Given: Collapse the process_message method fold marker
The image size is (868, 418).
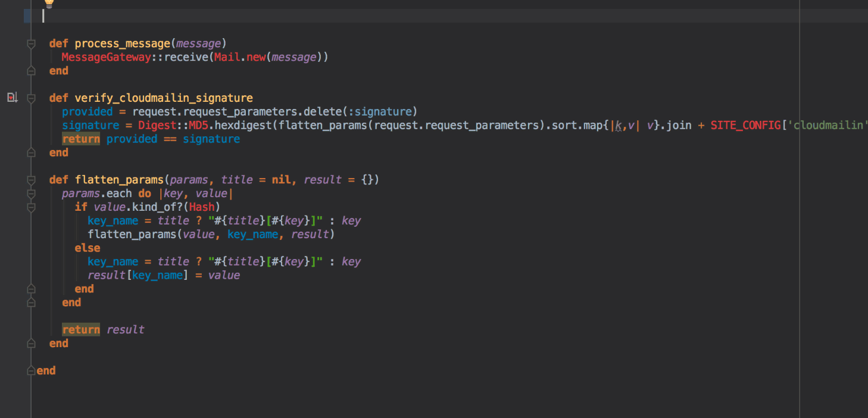Looking at the screenshot, I should click(31, 43).
